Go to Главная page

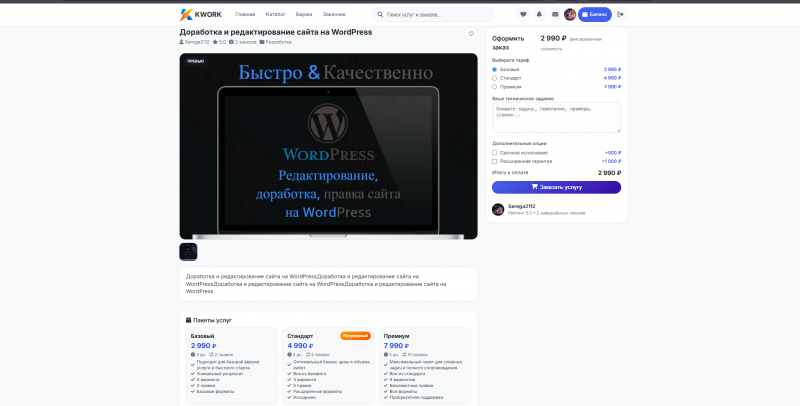[x=245, y=15]
